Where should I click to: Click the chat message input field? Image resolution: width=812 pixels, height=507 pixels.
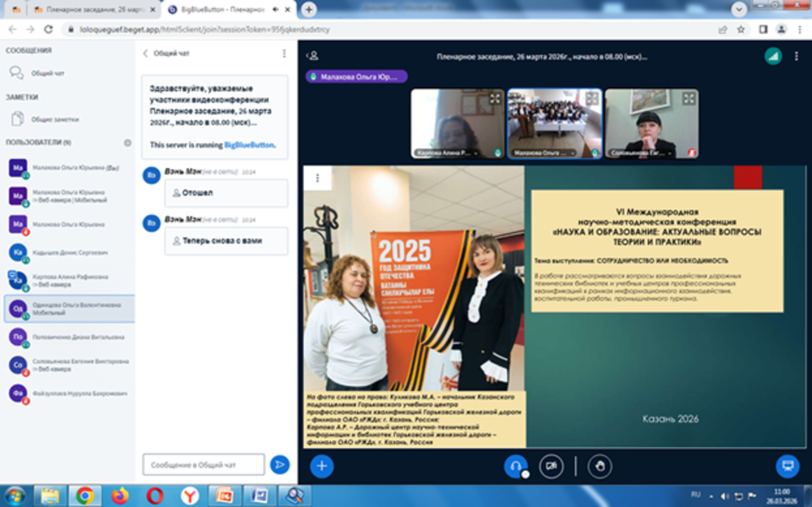pyautogui.click(x=203, y=464)
